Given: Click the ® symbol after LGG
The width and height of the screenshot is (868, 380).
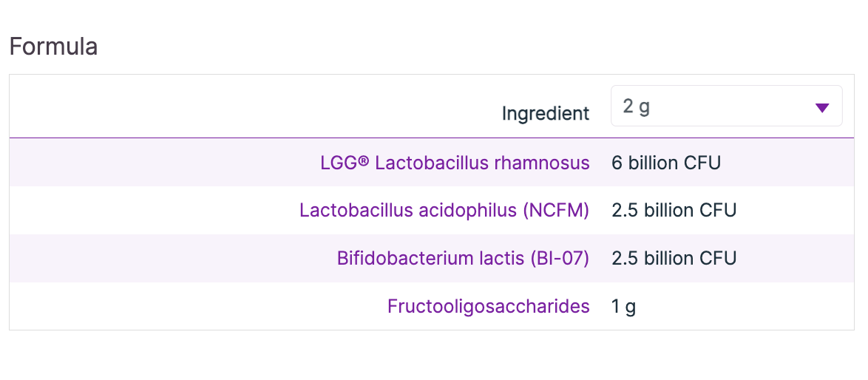Looking at the screenshot, I should click(x=363, y=163).
